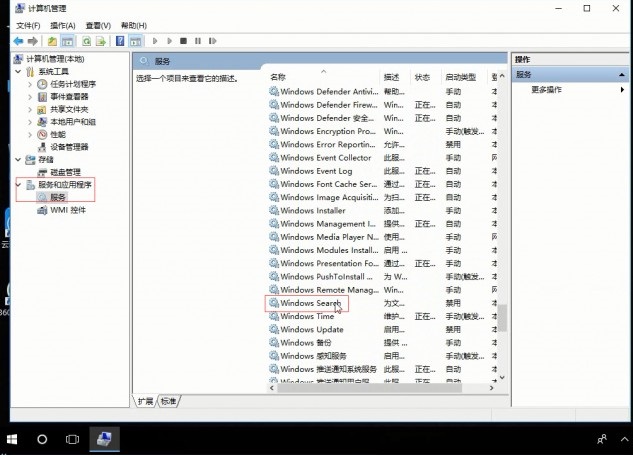Select 共享文件夹 tree node

pyautogui.click(x=69, y=109)
